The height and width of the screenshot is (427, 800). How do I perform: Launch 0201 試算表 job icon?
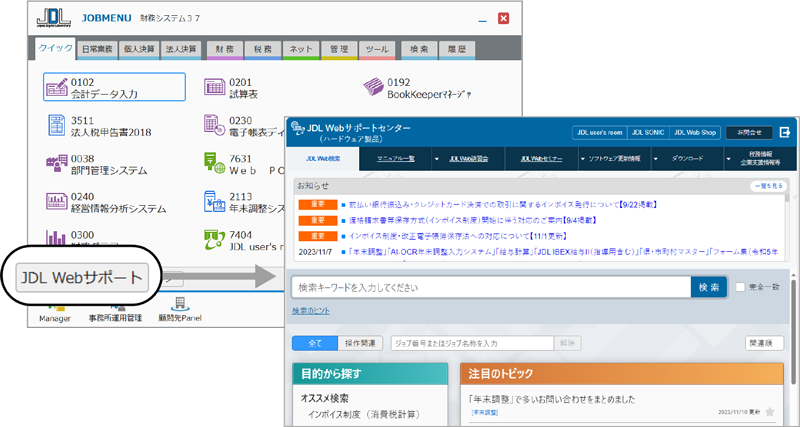tap(214, 87)
